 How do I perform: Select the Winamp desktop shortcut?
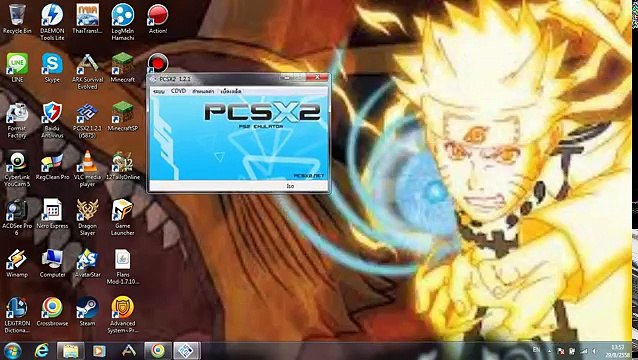17,263
